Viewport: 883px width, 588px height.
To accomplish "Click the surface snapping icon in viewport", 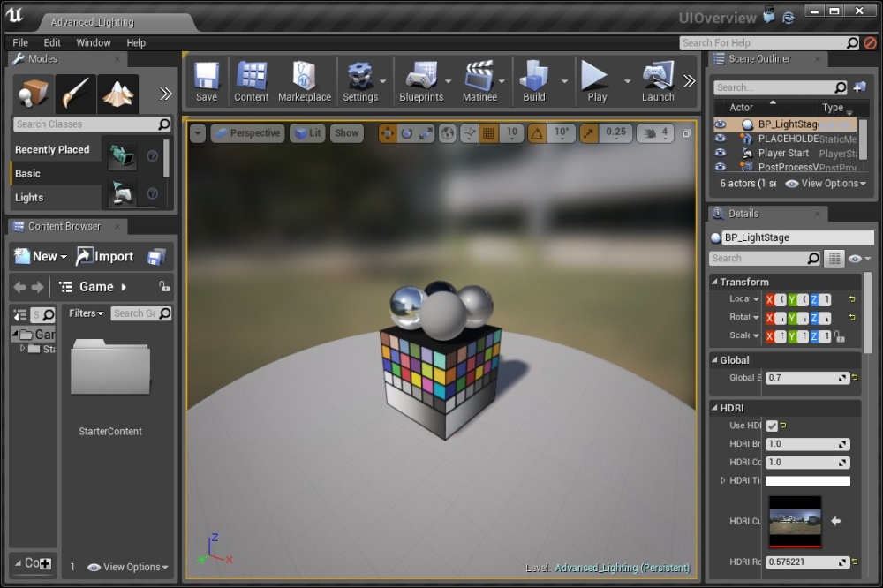I will tap(469, 133).
